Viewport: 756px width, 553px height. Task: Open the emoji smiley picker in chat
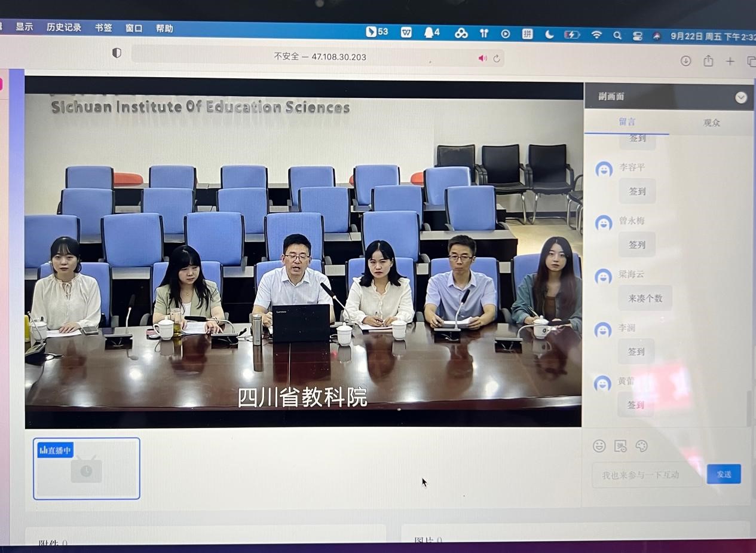coord(599,446)
